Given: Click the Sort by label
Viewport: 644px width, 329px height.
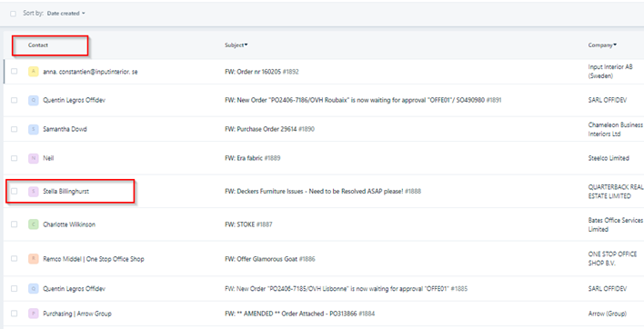Looking at the screenshot, I should (x=33, y=13).
